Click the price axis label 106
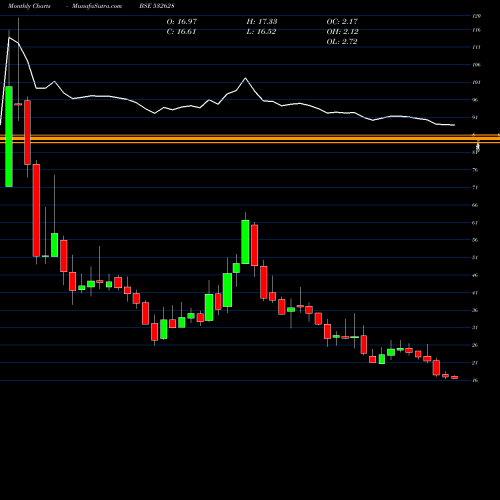This screenshot has width=500, height=500. click(477, 65)
